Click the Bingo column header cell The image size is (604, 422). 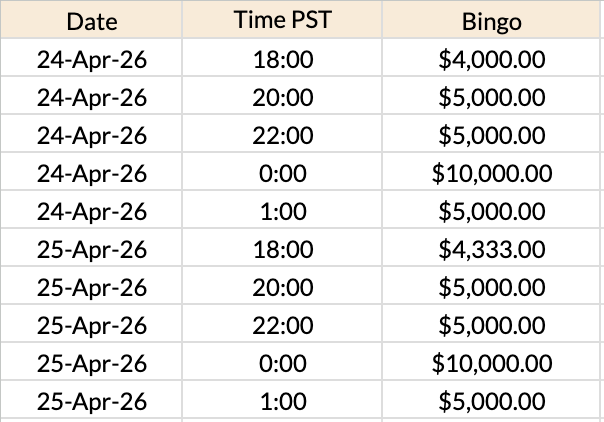pos(492,20)
